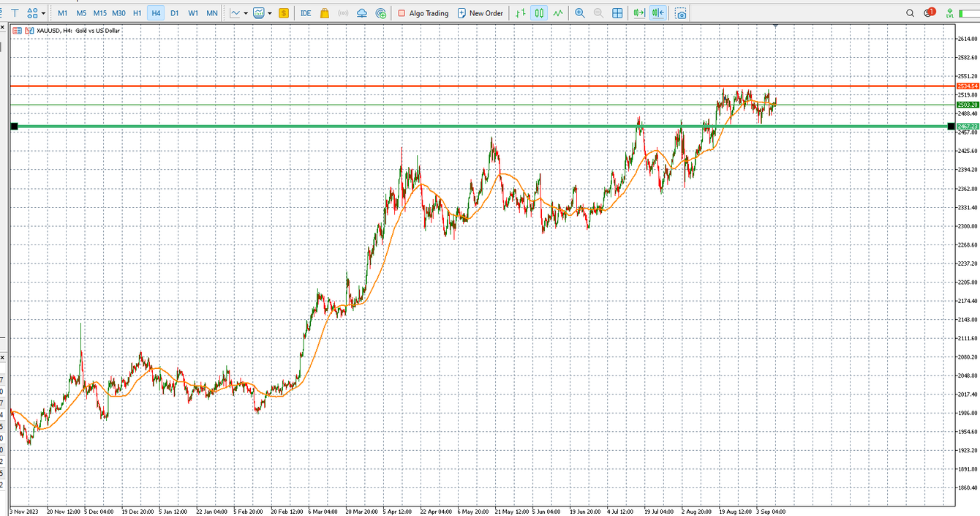This screenshot has width=980, height=516.
Task: Toggle chart shift from right edge
Action: tap(660, 12)
